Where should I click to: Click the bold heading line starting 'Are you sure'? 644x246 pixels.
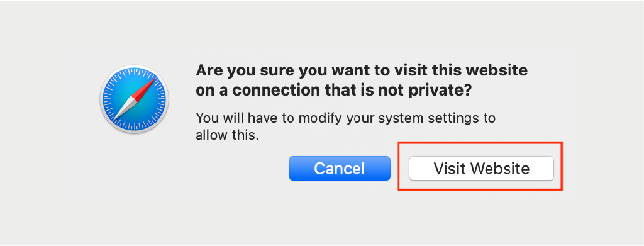(362, 70)
